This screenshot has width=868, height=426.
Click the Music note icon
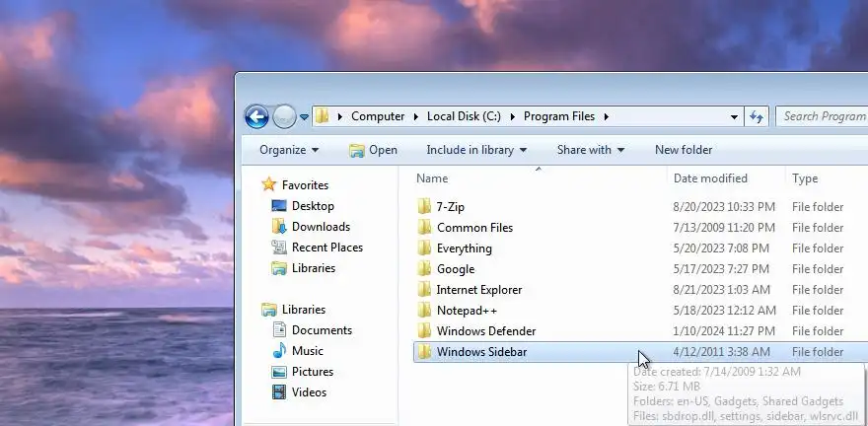coord(279,350)
